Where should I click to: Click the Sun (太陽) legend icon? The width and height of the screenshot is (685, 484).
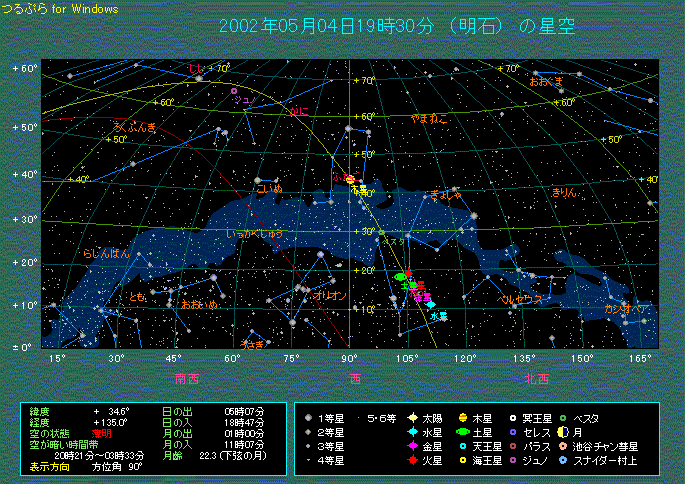pos(411,417)
